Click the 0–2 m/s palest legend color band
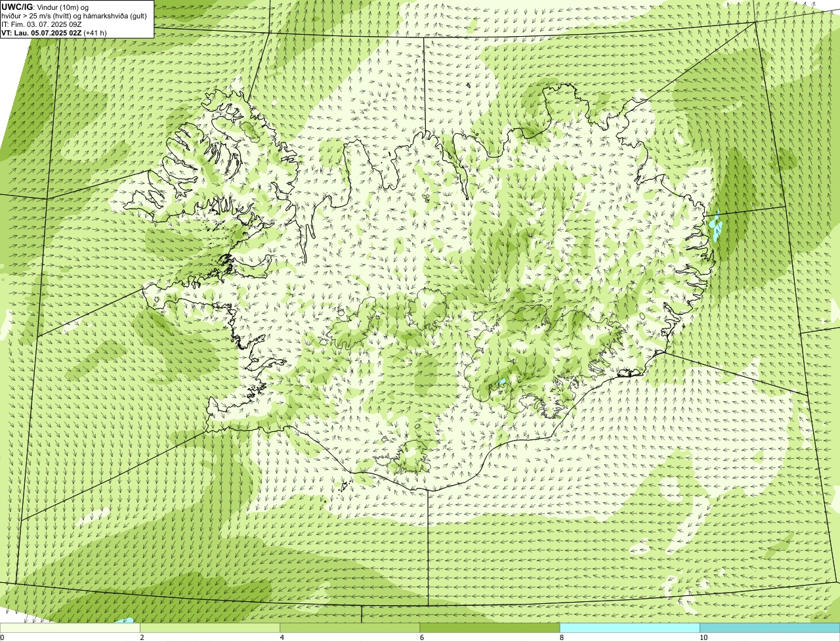 coord(70,628)
